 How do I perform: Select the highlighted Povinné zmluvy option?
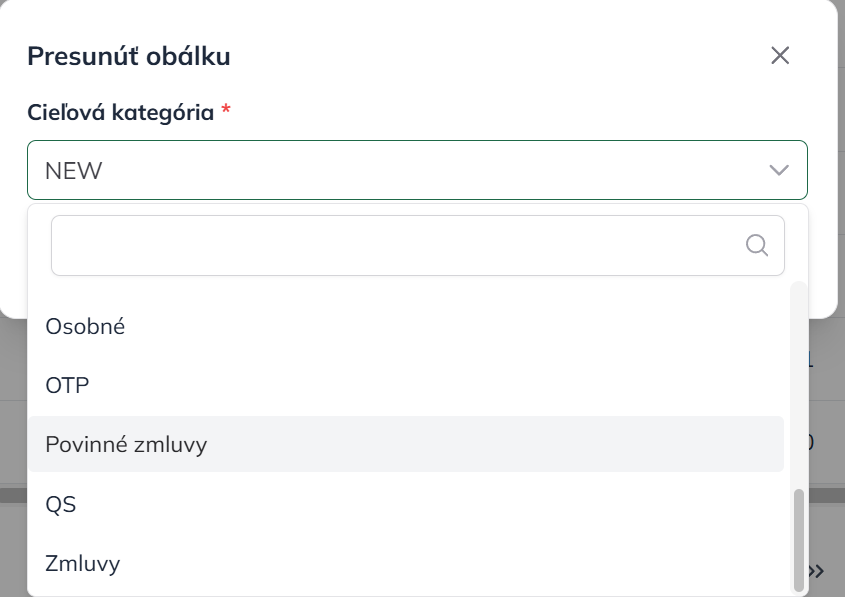[126, 444]
